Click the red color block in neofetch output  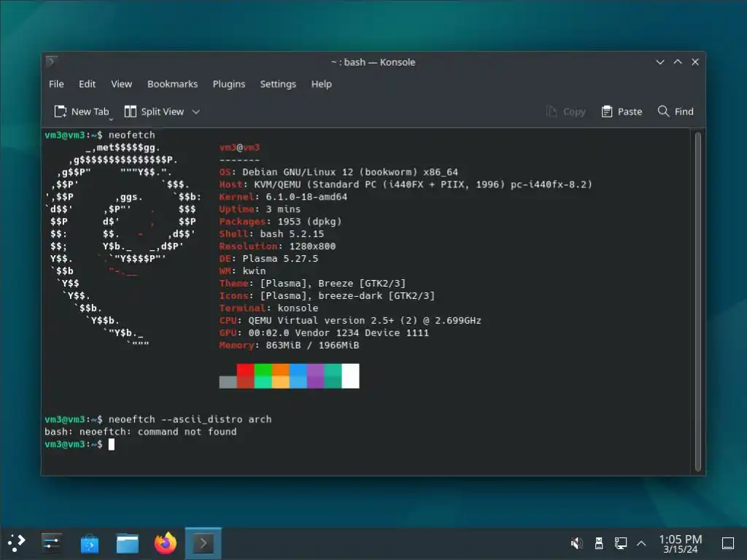click(x=245, y=376)
